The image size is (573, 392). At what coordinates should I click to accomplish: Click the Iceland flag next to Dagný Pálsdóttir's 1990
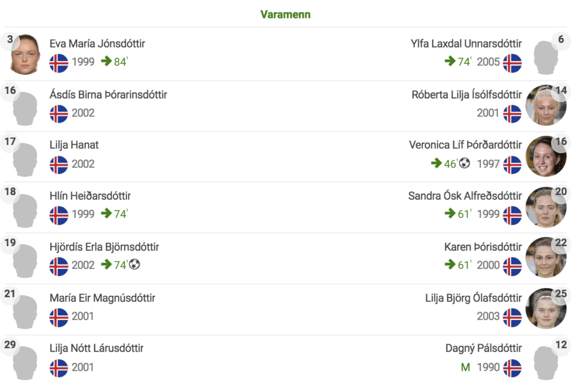click(x=513, y=368)
